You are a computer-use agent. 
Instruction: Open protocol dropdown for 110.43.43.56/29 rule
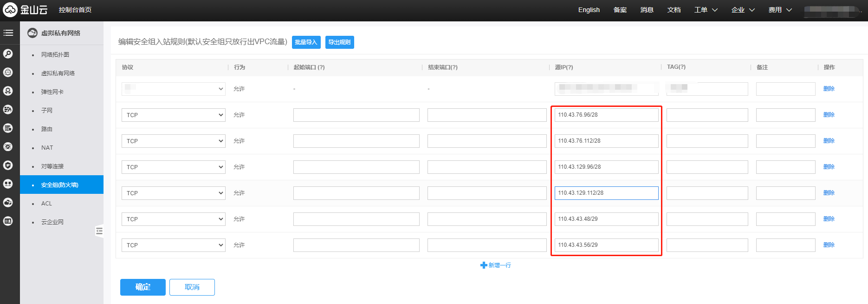pyautogui.click(x=173, y=245)
